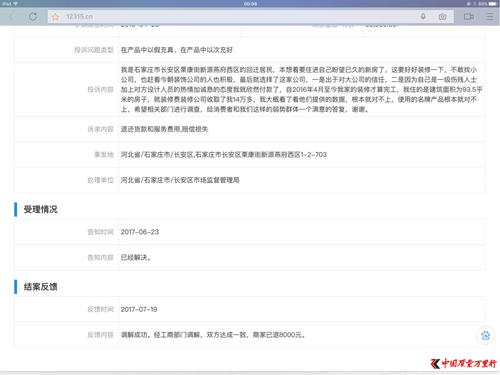Screen dimensions: 500x375
Task: Tap the microphone voice search icon
Action: pos(423,16)
